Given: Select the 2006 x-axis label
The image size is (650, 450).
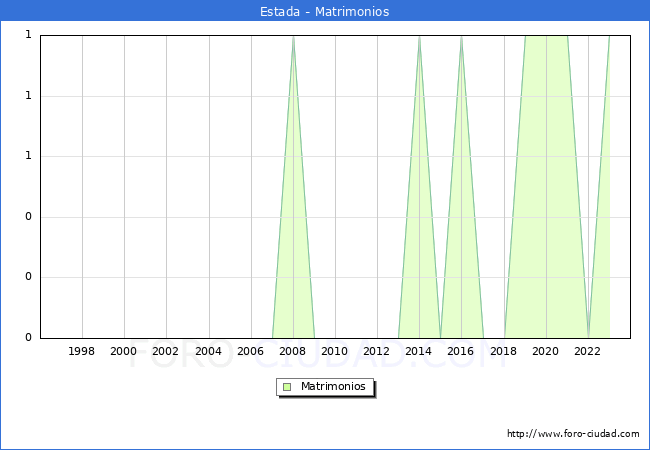Looking at the screenshot, I should pos(250,351).
